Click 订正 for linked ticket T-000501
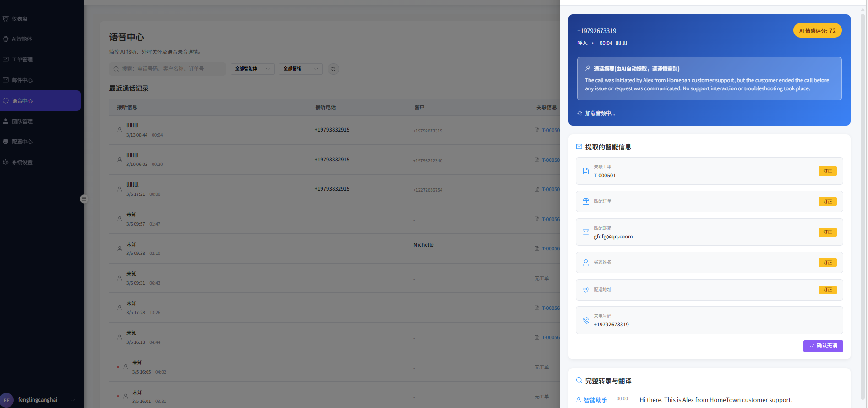 coord(827,171)
